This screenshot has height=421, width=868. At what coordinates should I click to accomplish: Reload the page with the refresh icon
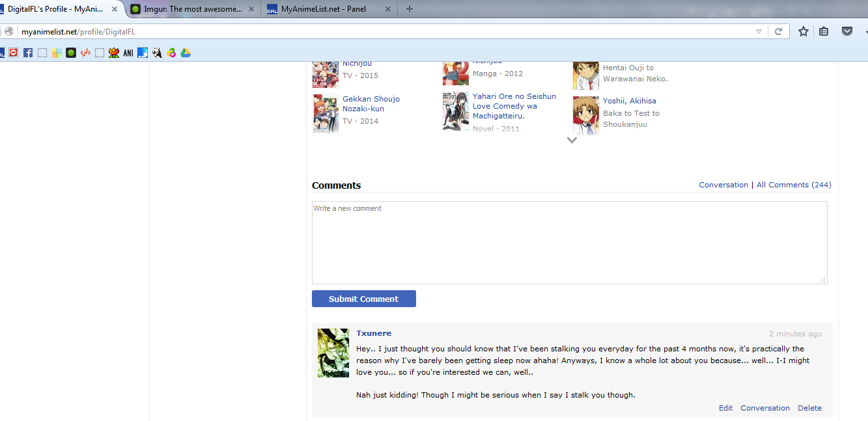[x=777, y=31]
